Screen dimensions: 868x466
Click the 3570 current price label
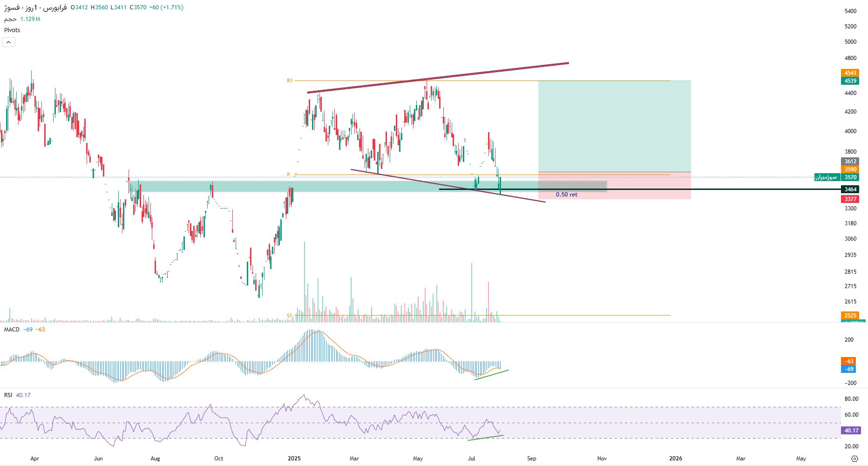850,177
